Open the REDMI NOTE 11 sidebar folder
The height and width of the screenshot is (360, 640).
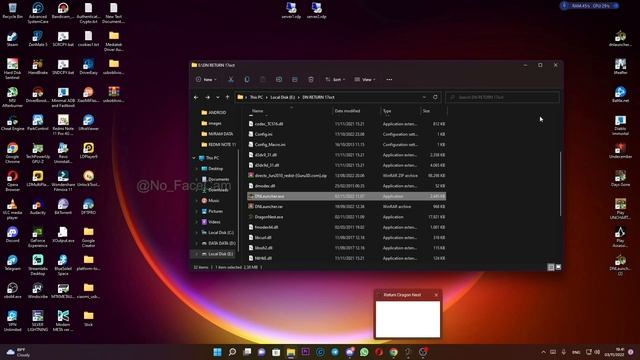coord(218,144)
